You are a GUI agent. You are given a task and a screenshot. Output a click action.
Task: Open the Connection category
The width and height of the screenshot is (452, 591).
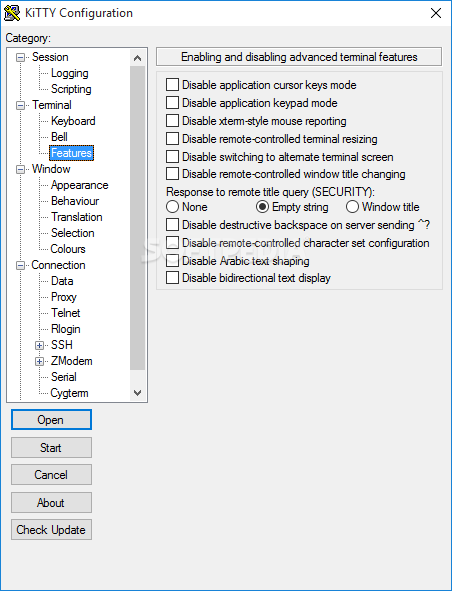[x=58, y=265]
